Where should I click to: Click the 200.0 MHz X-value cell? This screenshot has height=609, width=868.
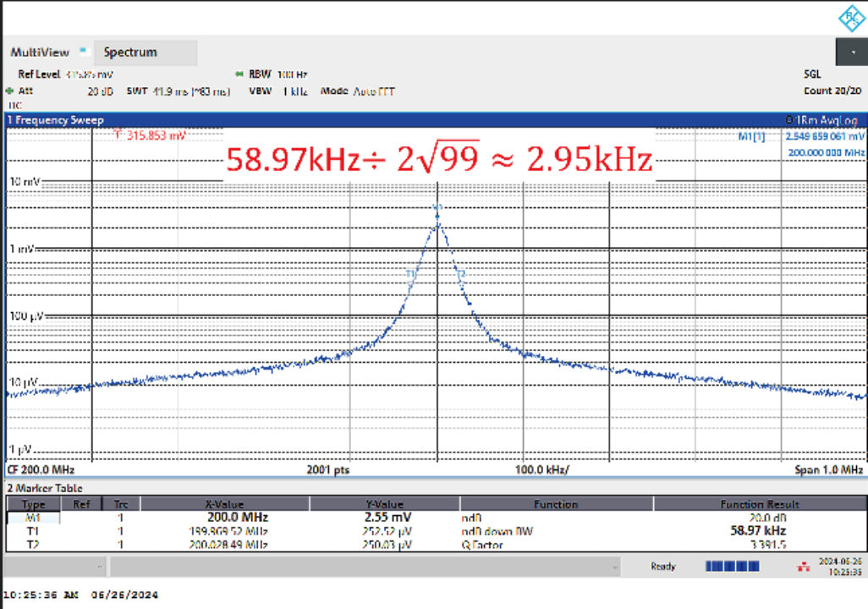click(x=238, y=518)
